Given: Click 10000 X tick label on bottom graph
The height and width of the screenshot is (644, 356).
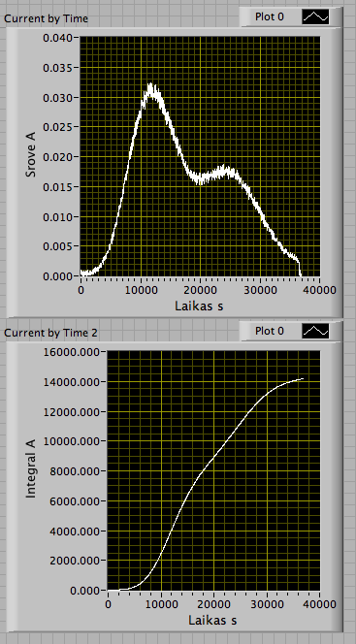Looking at the screenshot, I should coord(161,604).
